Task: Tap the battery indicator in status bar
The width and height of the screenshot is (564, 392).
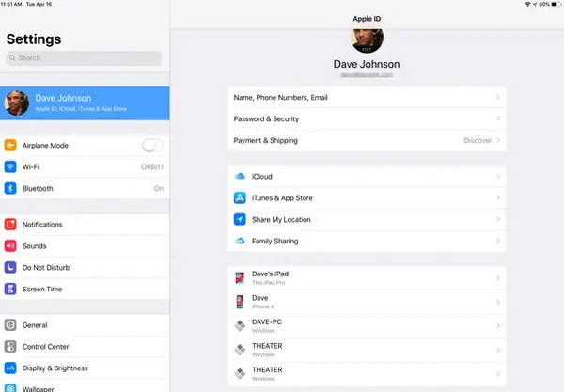Action: [556, 4]
